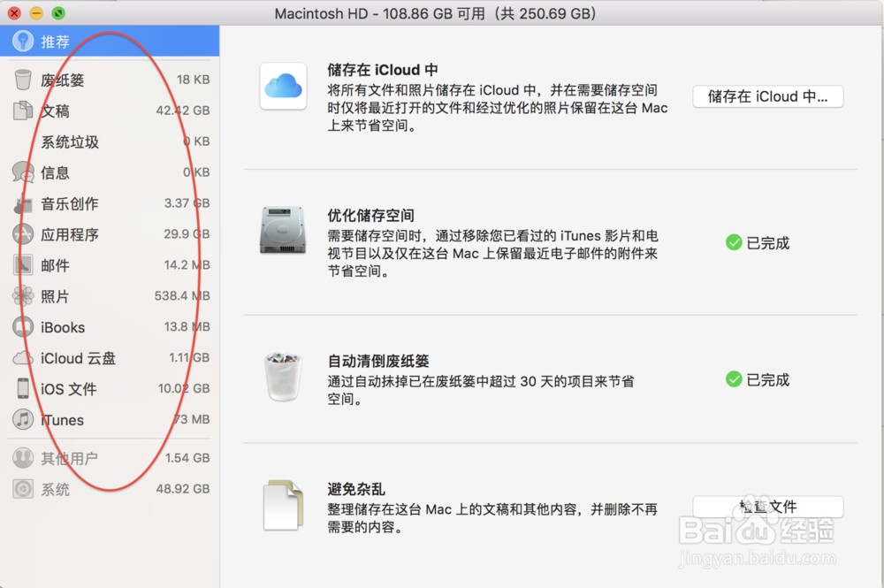Screen dimensions: 884x588
Task: Click the 照片 flower icon
Action: (x=23, y=296)
